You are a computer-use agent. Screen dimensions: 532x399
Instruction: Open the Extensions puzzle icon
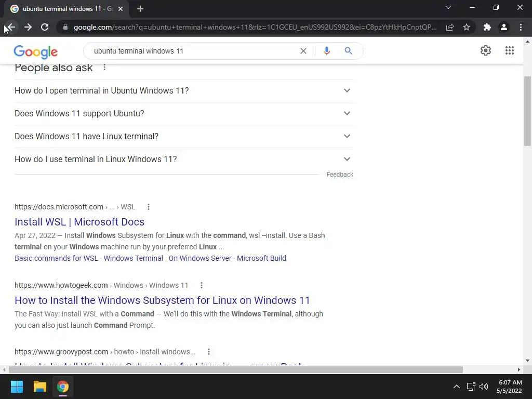pyautogui.click(x=487, y=27)
